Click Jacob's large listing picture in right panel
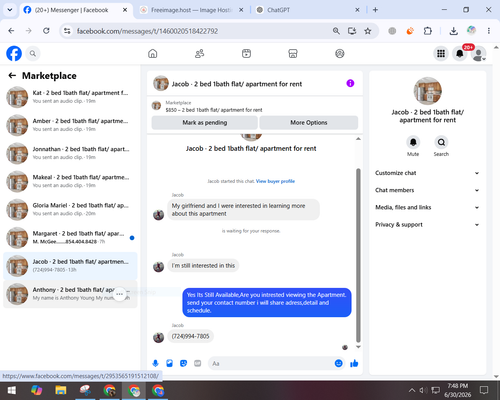This screenshot has width=500, height=400. pos(428,91)
